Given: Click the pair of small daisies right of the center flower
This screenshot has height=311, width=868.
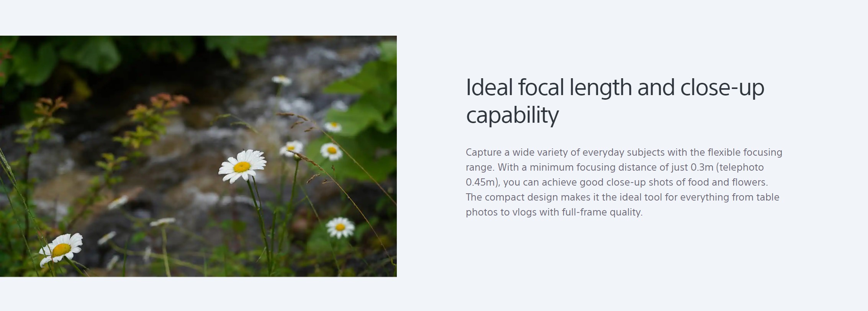Looking at the screenshot, I should coord(311,150).
